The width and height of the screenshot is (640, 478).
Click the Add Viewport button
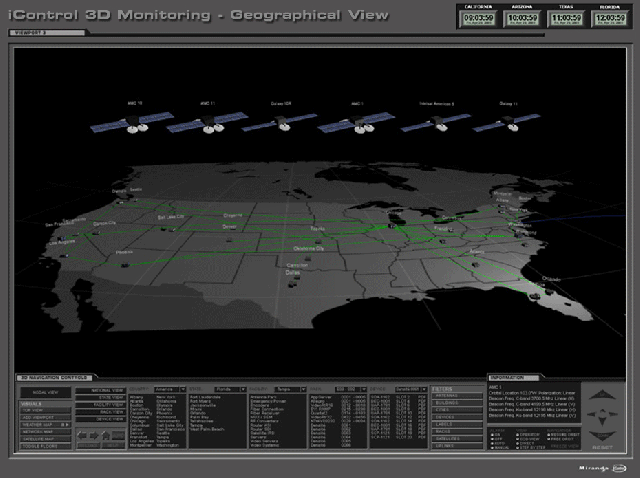[45, 418]
